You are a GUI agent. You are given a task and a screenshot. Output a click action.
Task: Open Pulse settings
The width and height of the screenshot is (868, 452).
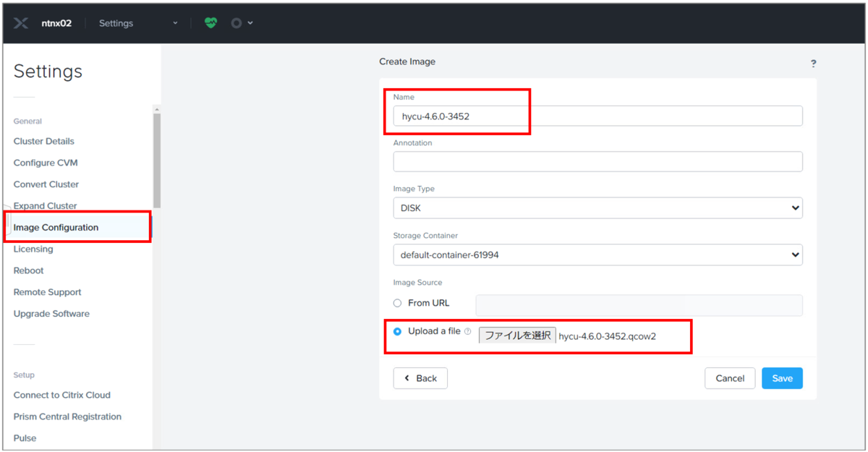click(25, 438)
